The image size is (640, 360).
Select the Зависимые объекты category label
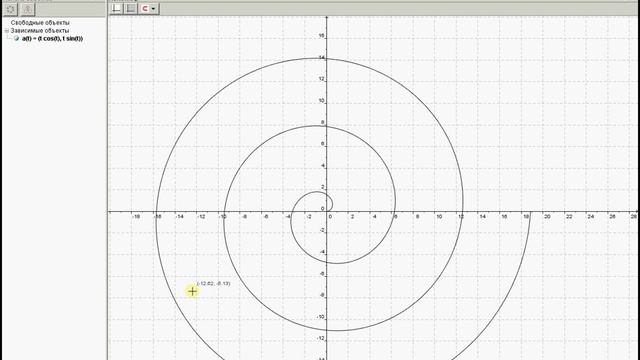click(40, 31)
